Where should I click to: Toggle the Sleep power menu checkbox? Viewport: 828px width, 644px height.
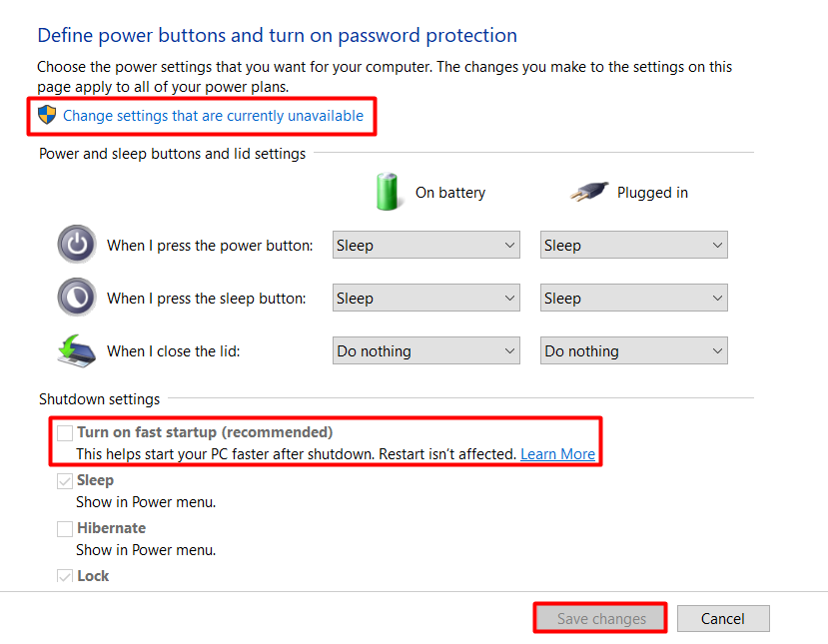pos(65,480)
